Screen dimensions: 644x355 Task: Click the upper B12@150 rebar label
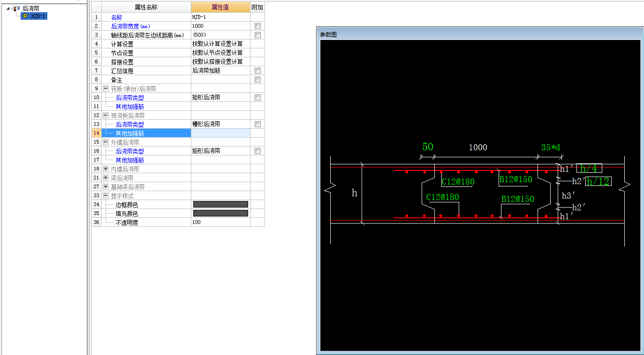(515, 179)
